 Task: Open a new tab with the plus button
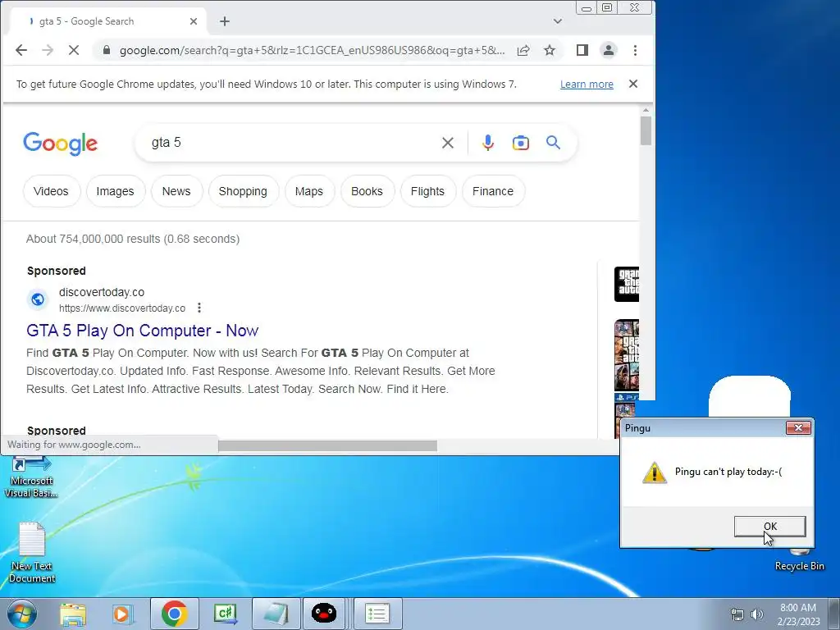[225, 21]
